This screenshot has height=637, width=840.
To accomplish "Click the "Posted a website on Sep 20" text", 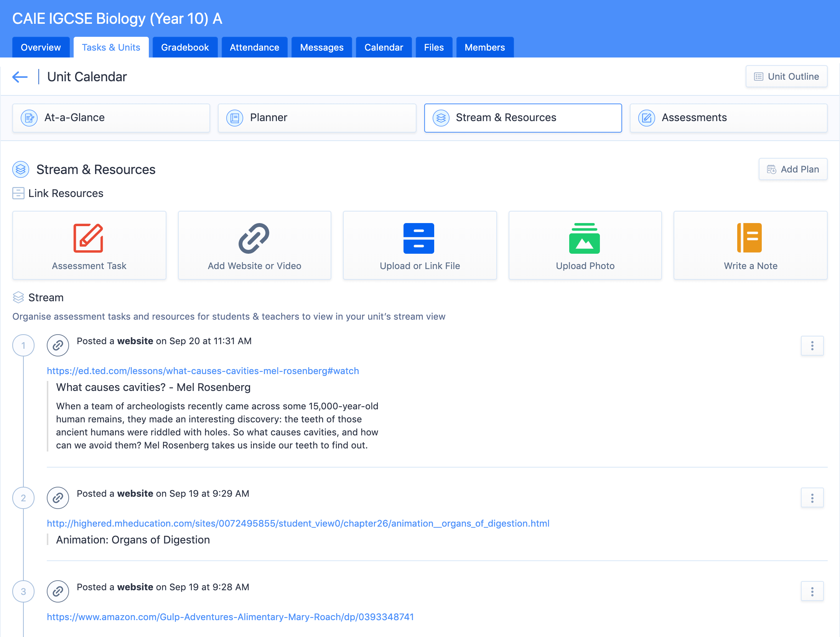I will point(164,341).
